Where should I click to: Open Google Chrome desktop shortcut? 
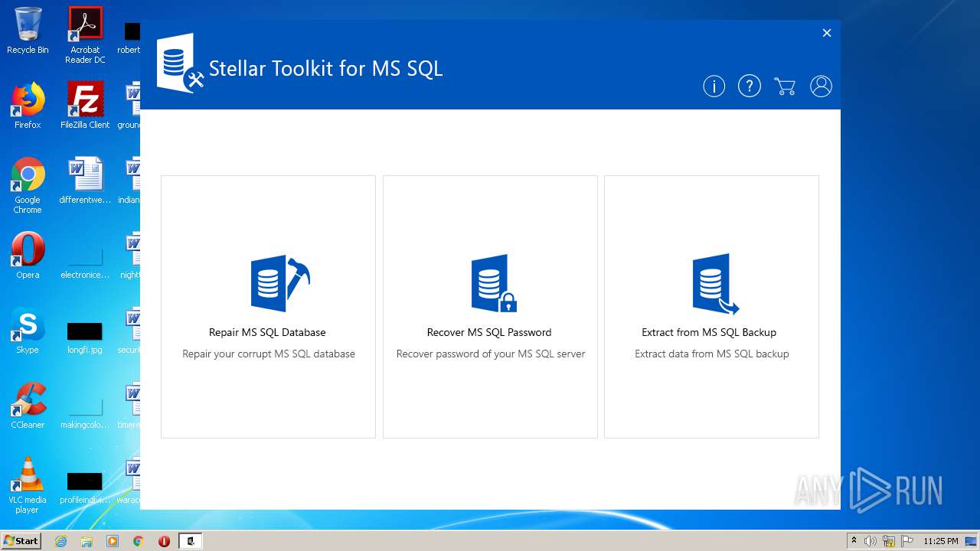28,185
